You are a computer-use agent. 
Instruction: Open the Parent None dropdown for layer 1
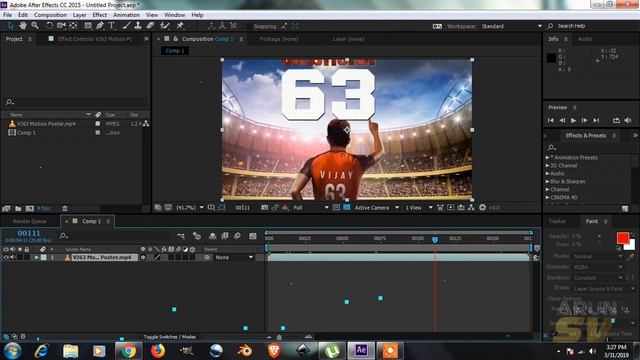click(x=234, y=258)
